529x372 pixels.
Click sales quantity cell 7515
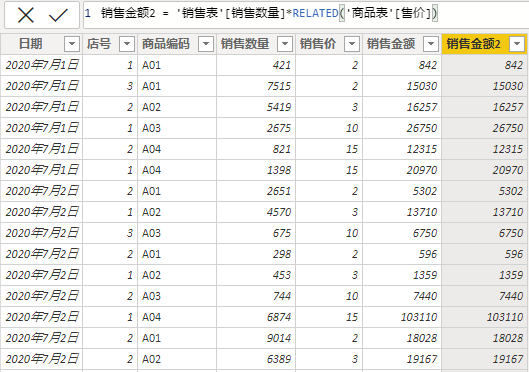256,86
